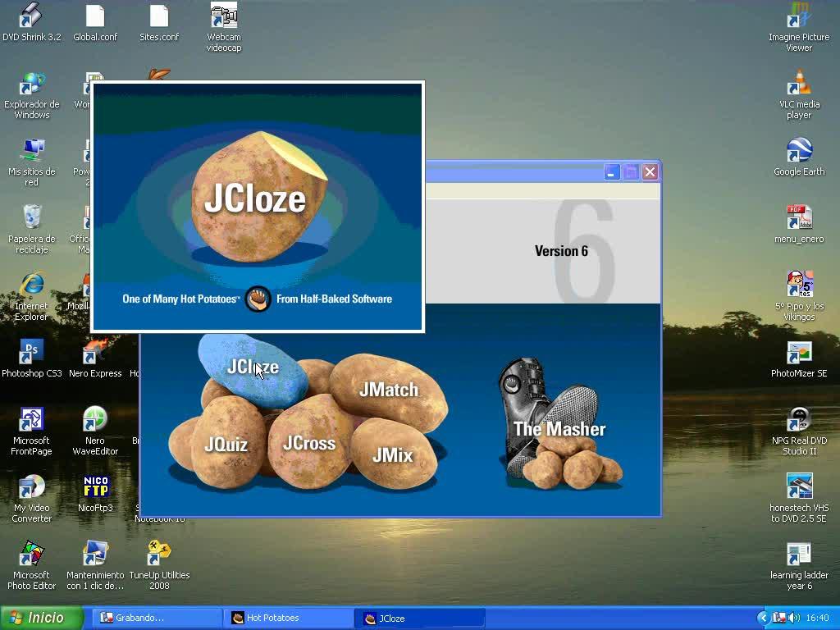Open VLC media player desktop shortcut
Viewport: 840px width, 630px height.
pyautogui.click(x=798, y=85)
